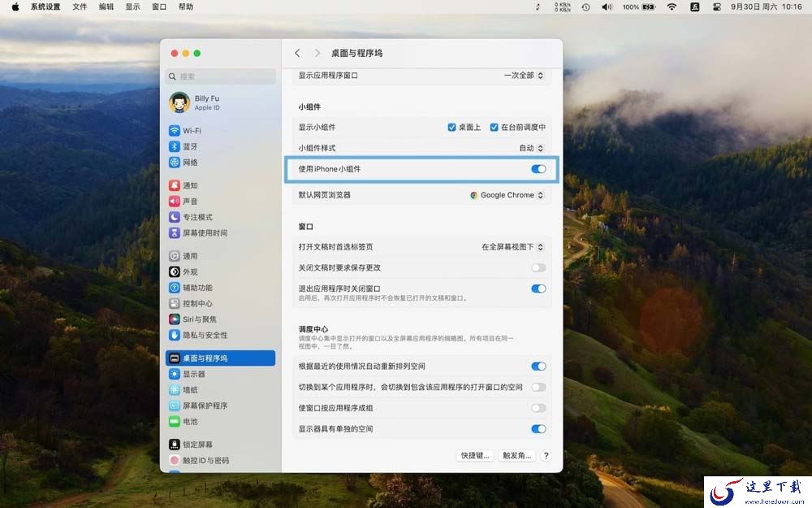
Task: Uncheck the 在台前调度中 checkbox
Action: 494,127
